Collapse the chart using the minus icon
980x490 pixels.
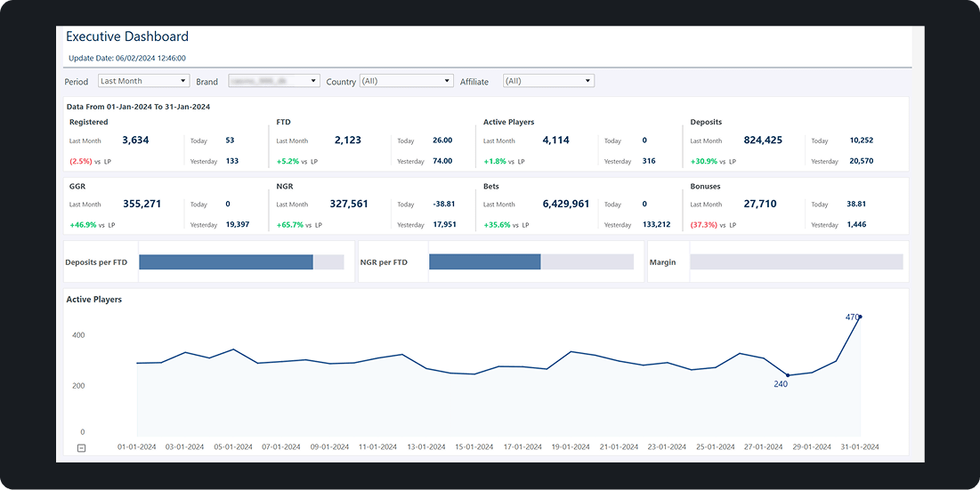tap(81, 447)
